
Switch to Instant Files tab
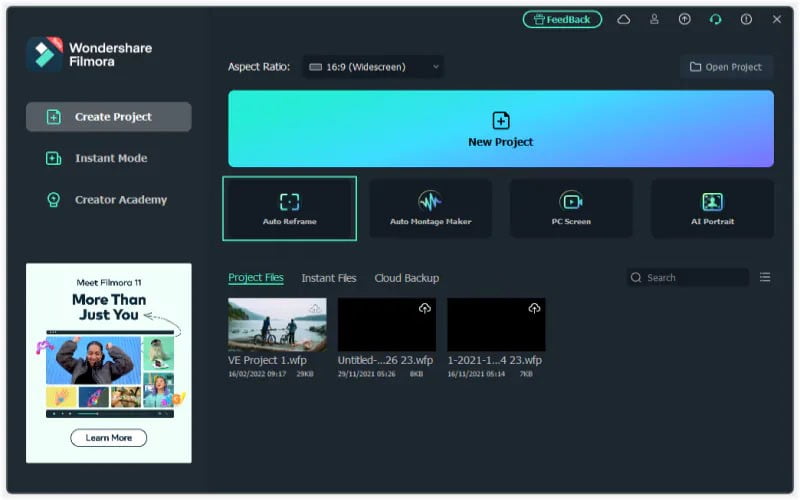click(329, 278)
